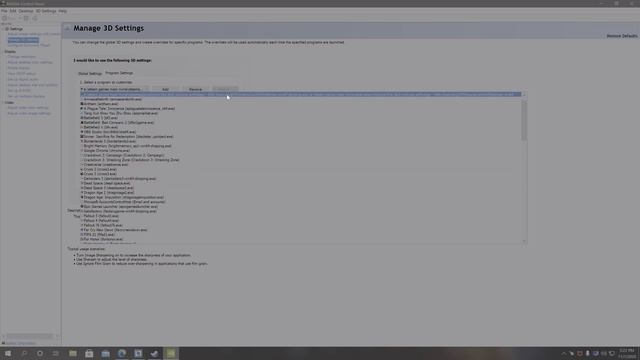Click the Restore Defaults link
Viewport: 640px width, 360px height.
coord(622,36)
